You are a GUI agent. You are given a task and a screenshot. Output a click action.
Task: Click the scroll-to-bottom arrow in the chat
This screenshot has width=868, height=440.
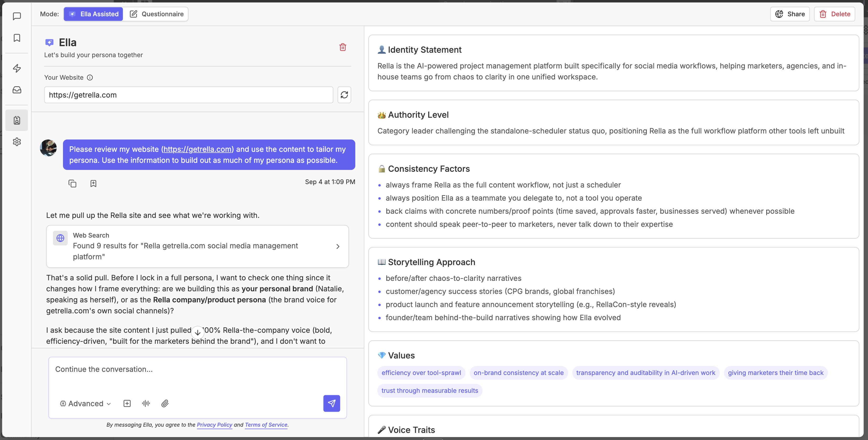(x=198, y=332)
